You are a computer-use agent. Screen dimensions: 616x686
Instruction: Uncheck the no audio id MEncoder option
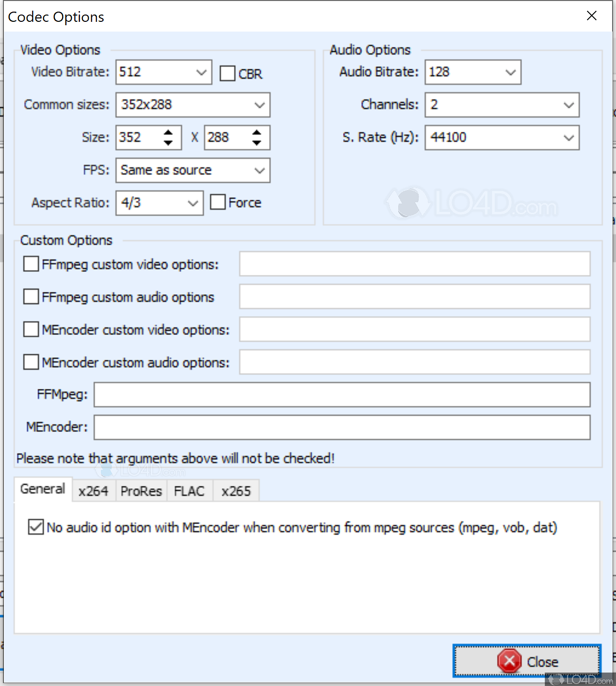(x=35, y=527)
